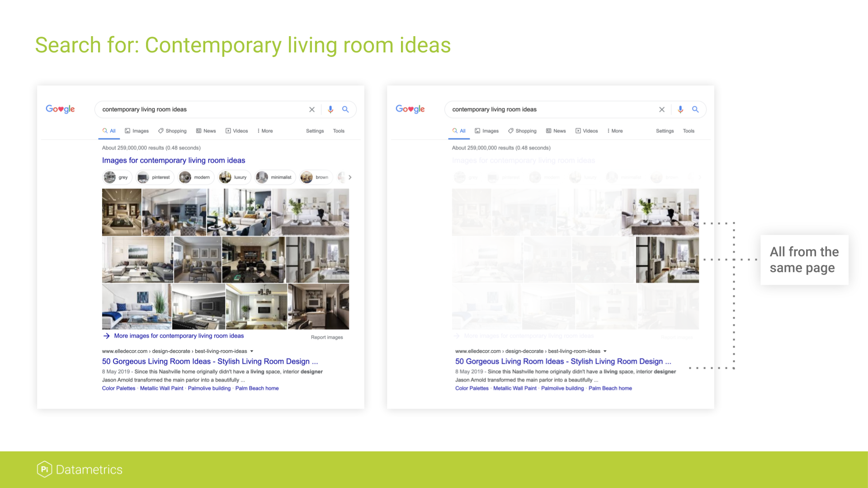Viewport: 868px width, 488px height.
Task: Click the right microphone icon on second search
Action: tap(680, 109)
